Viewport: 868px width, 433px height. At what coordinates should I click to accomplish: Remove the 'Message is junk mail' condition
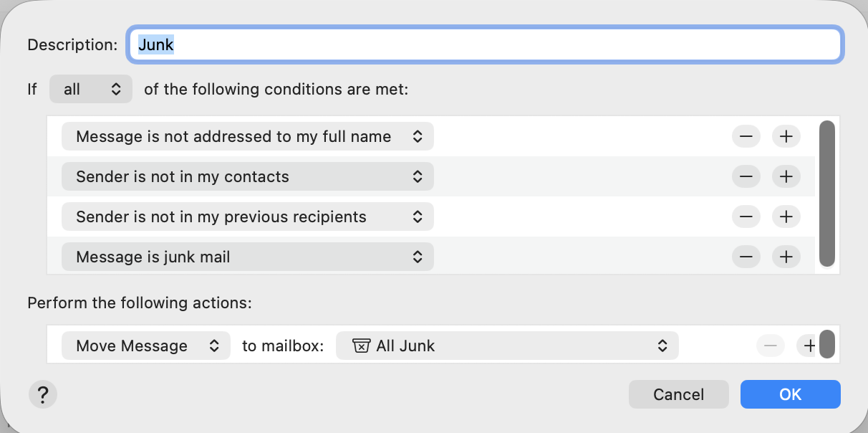(746, 257)
